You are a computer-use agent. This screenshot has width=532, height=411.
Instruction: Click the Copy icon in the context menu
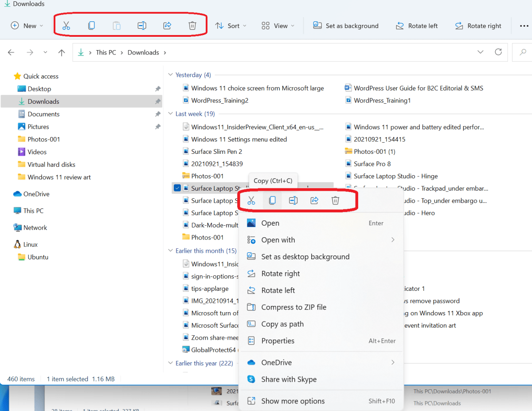pos(272,200)
